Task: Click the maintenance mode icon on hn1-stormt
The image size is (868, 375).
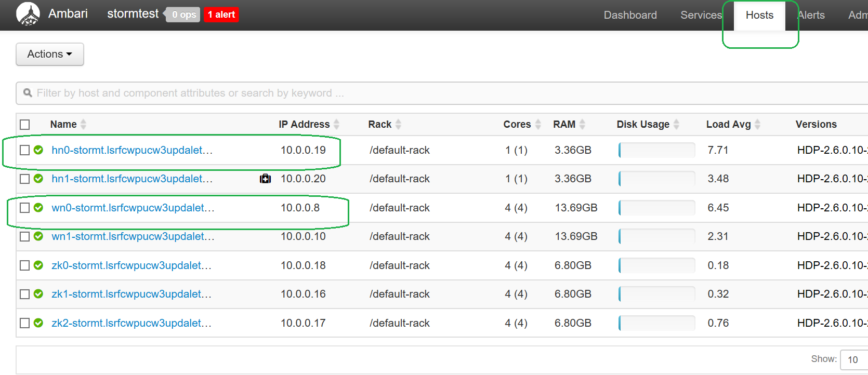Action: (x=265, y=179)
